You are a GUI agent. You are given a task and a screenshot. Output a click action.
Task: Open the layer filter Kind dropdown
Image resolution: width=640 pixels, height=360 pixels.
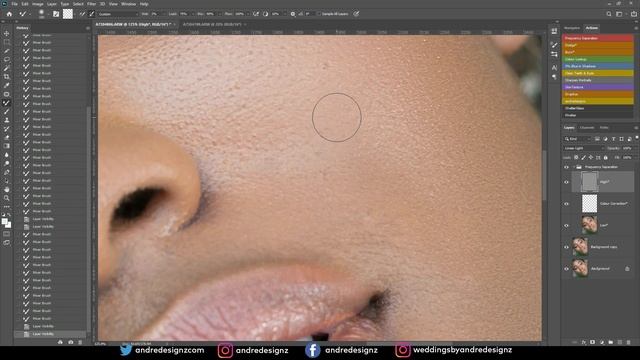pos(578,139)
